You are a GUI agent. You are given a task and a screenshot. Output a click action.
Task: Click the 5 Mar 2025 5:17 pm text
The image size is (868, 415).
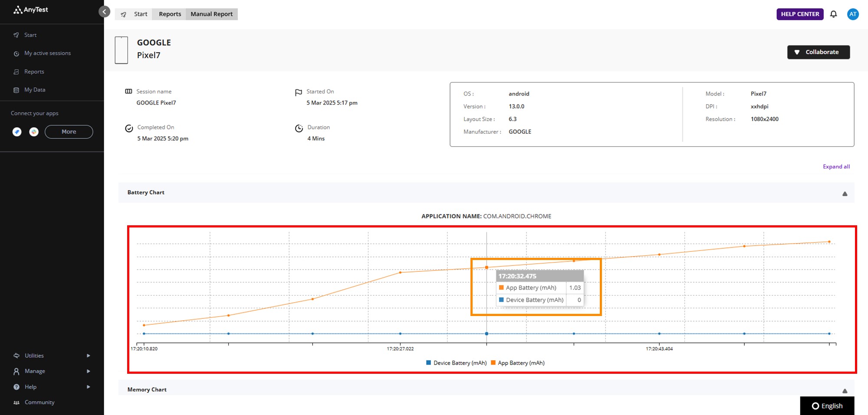(x=332, y=103)
